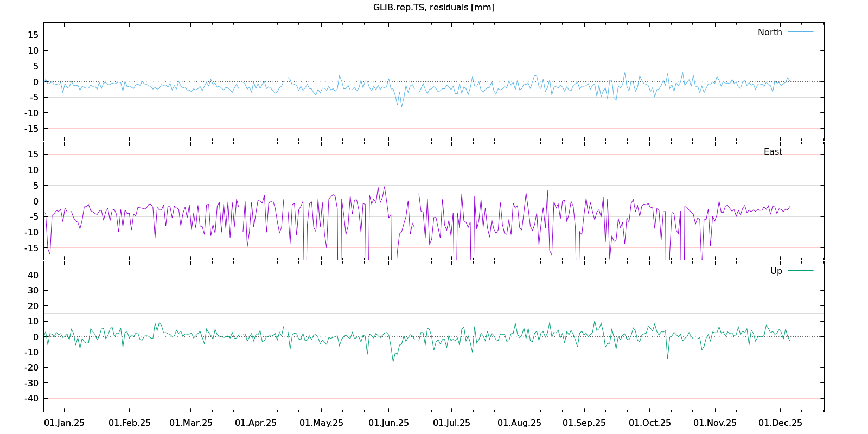Viewport: 868px width, 434px height.
Task: Click the -40 y-axis label in Up panel
Action: point(31,398)
